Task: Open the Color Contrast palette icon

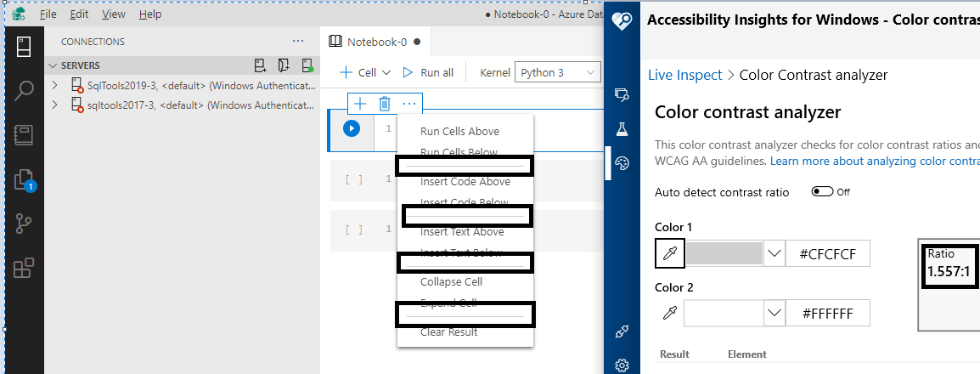Action: tap(621, 163)
